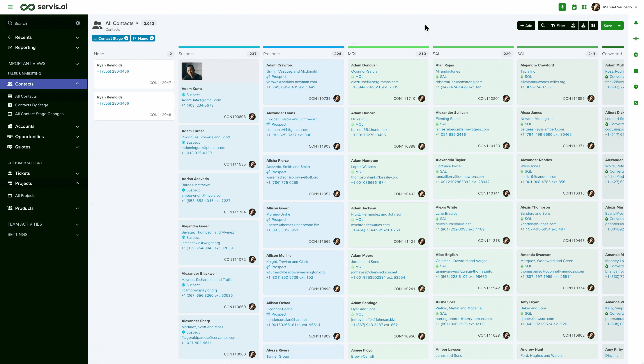Open Ryan Reynolds card CON112047

coord(134,74)
